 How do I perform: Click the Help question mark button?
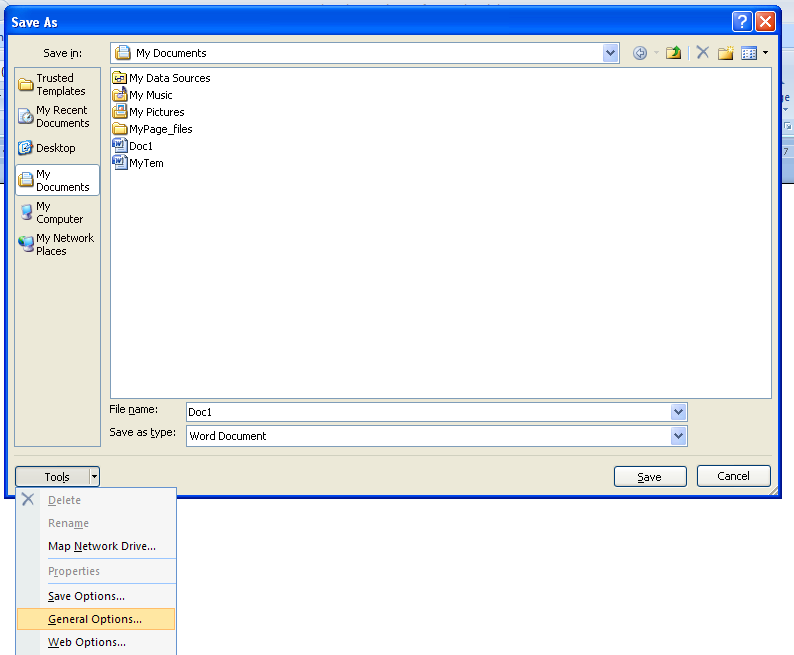pyautogui.click(x=742, y=22)
